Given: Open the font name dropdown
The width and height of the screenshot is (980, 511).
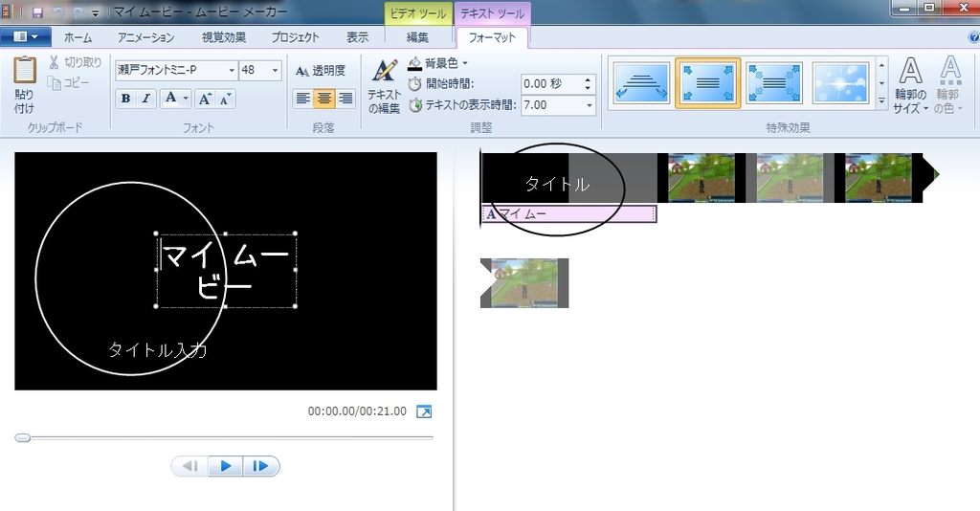Looking at the screenshot, I should tap(232, 71).
